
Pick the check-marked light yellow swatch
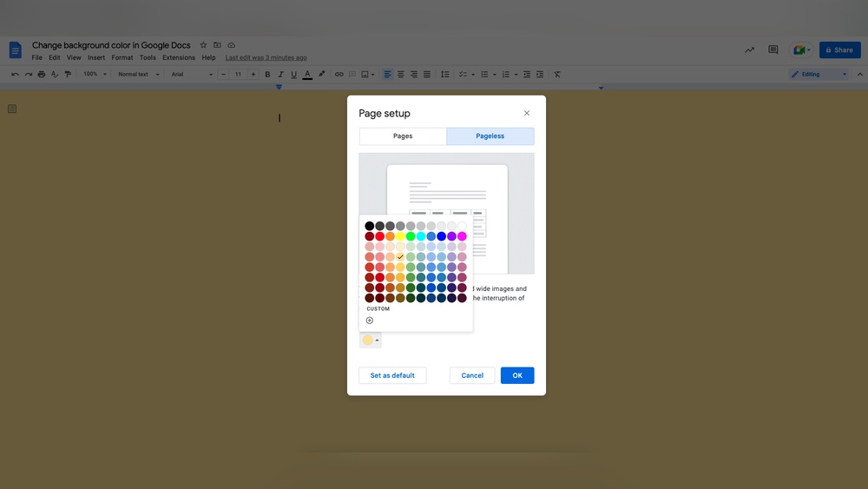[x=400, y=257]
